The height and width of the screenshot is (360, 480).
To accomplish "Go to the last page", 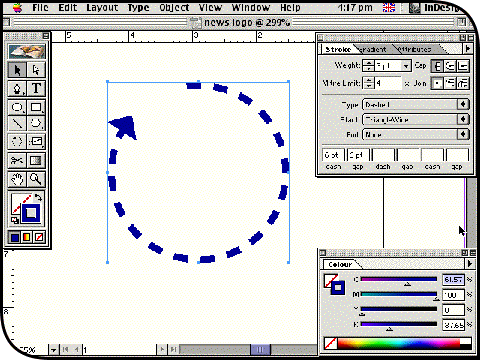I will [173, 349].
